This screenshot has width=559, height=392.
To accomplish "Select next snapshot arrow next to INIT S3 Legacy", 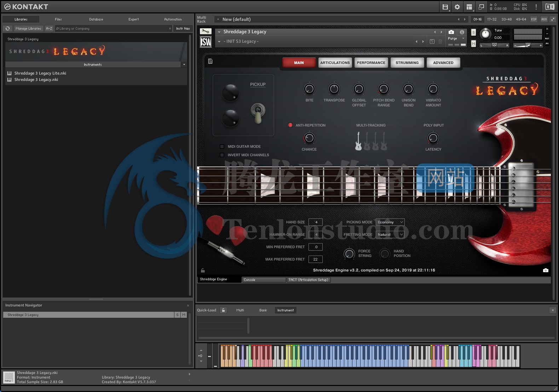I will click(x=423, y=41).
